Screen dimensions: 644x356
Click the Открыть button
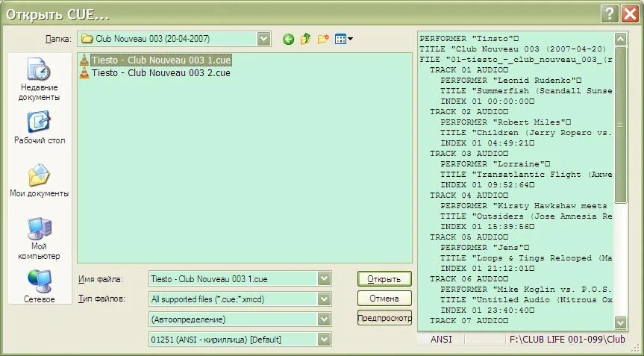tap(384, 279)
